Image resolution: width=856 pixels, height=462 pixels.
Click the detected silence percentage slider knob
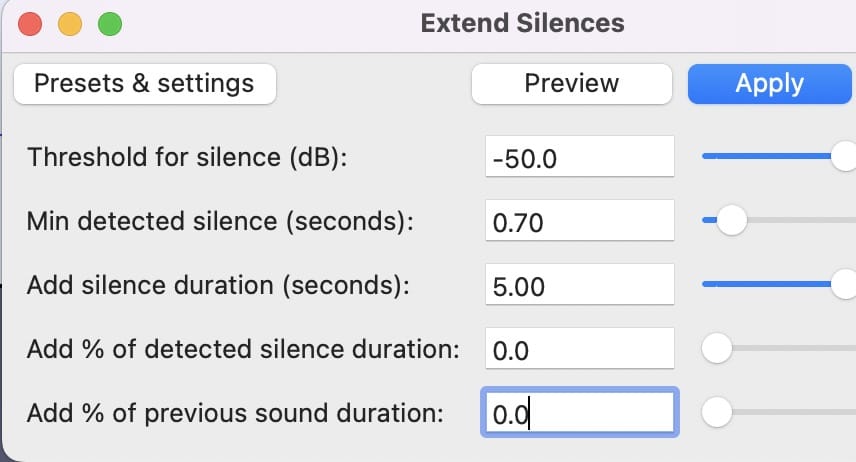coord(717,348)
